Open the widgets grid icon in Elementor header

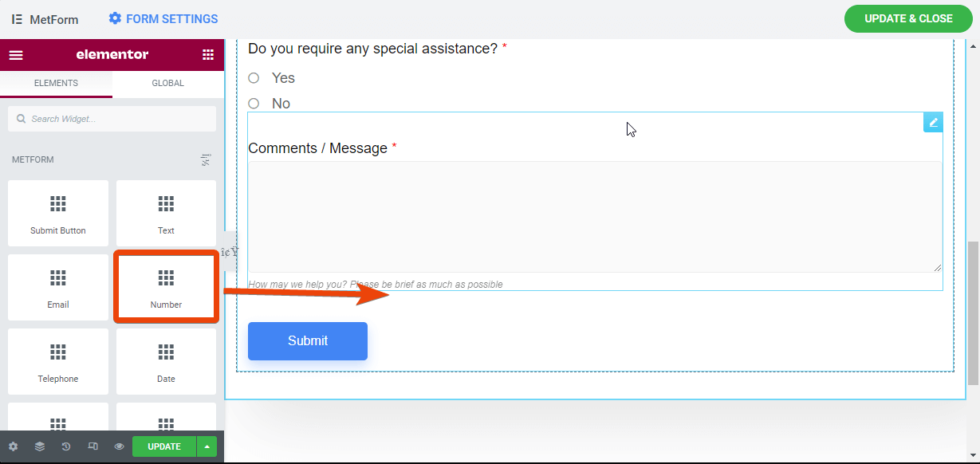tap(208, 55)
